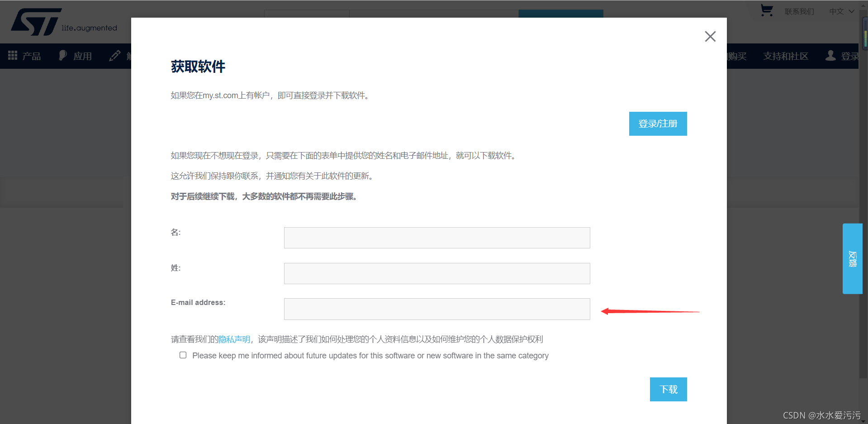The width and height of the screenshot is (868, 424).
Task: Open the 支持和社区 menu
Action: tap(786, 56)
